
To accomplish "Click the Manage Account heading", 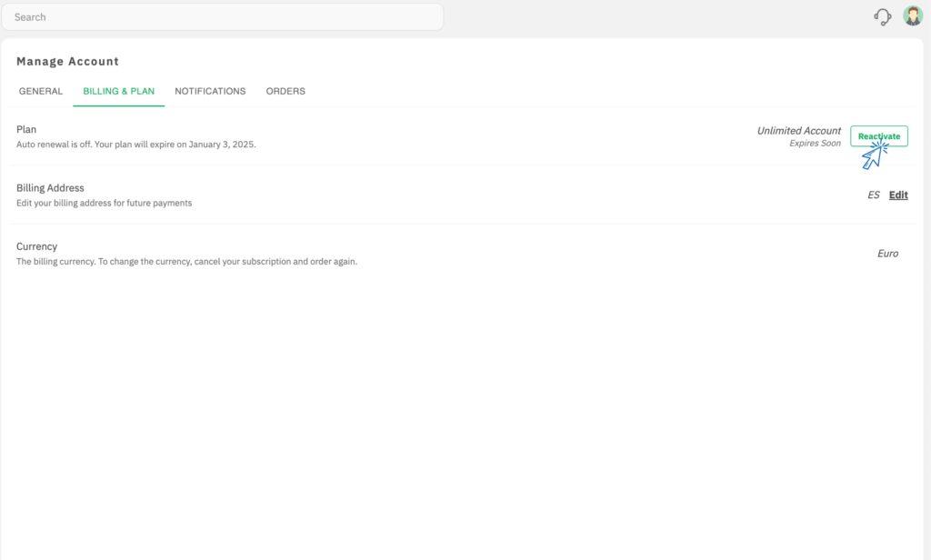I will coord(67,61).
